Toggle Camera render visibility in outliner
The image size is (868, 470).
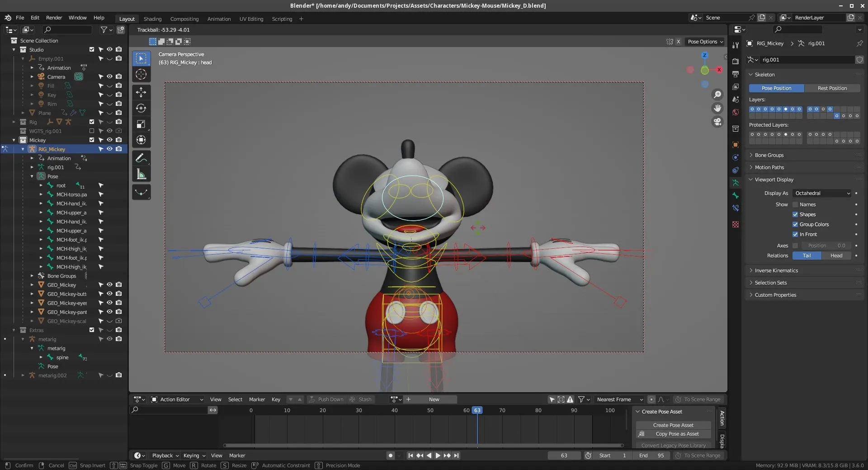tap(118, 76)
